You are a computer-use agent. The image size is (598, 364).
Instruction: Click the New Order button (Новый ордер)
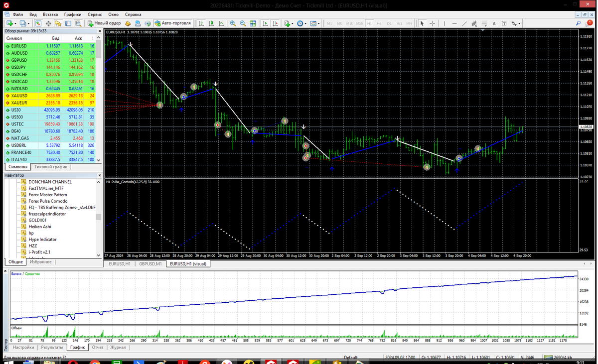pos(104,23)
